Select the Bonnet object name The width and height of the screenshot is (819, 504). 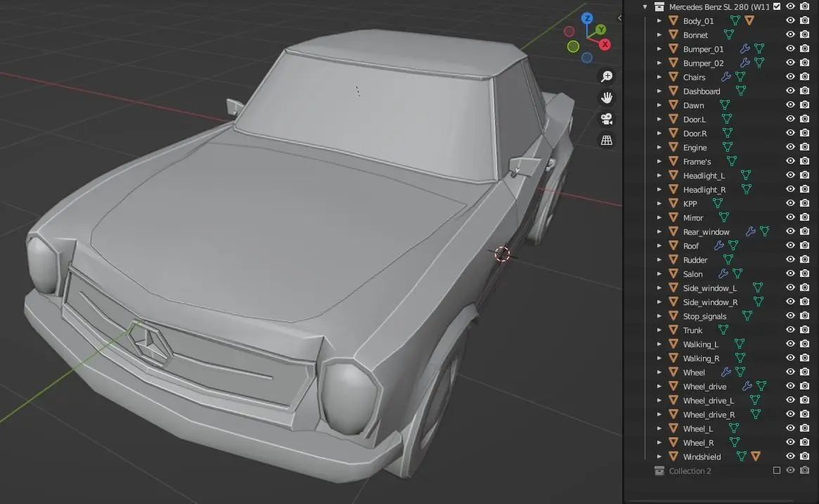pos(695,35)
